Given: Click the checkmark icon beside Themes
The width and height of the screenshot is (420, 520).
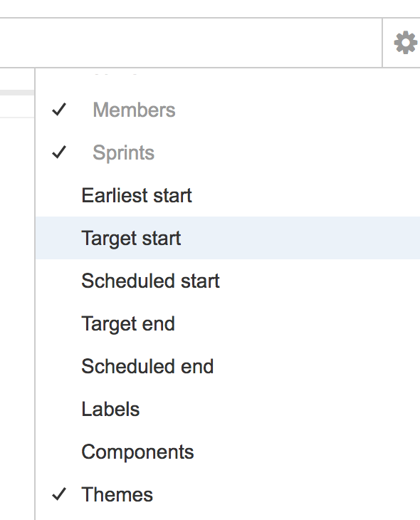Looking at the screenshot, I should (x=59, y=494).
